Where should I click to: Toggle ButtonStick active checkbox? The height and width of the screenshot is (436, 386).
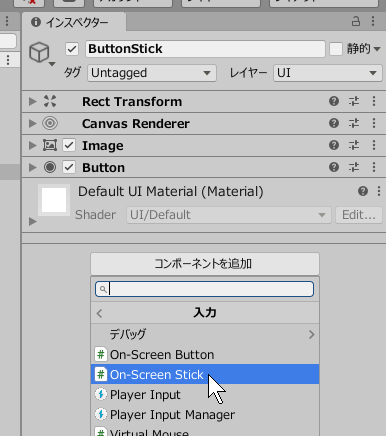(x=72, y=49)
